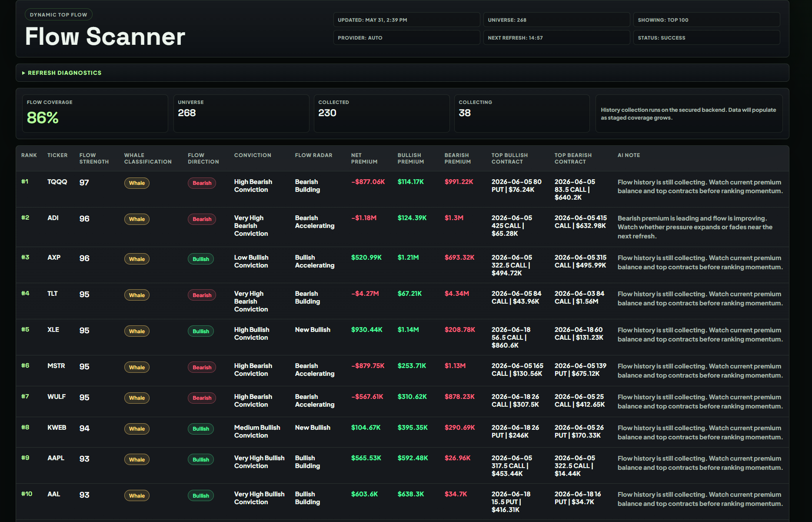
Task: Click the Updated May 31 status box
Action: tap(406, 20)
